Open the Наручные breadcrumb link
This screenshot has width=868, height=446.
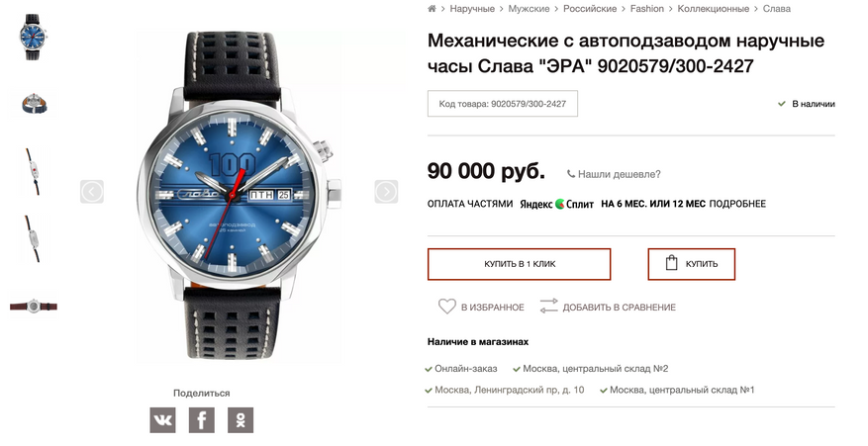pos(472,9)
